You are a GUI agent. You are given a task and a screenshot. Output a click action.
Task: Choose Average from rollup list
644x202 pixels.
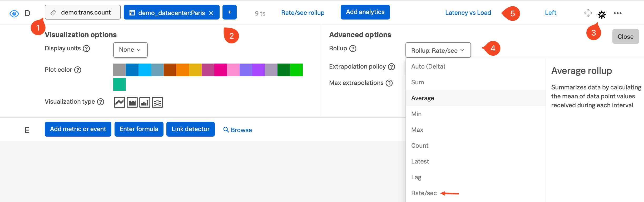click(x=423, y=98)
